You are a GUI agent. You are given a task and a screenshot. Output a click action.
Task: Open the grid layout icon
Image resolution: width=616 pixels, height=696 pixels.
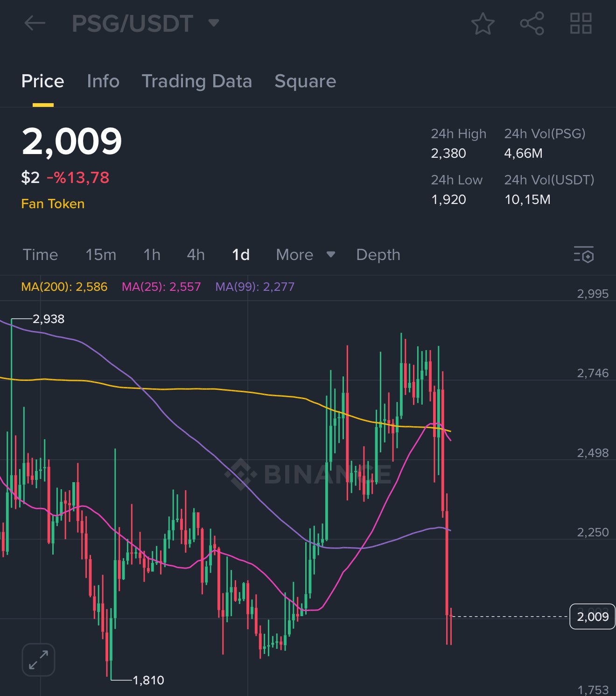coord(581,23)
